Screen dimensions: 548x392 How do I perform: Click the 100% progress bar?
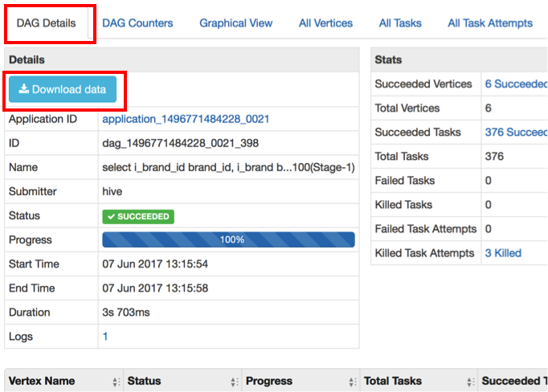coord(228,240)
